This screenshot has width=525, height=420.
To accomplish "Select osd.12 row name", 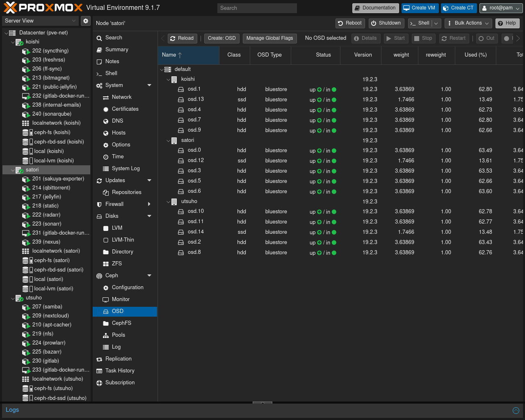I will point(196,160).
